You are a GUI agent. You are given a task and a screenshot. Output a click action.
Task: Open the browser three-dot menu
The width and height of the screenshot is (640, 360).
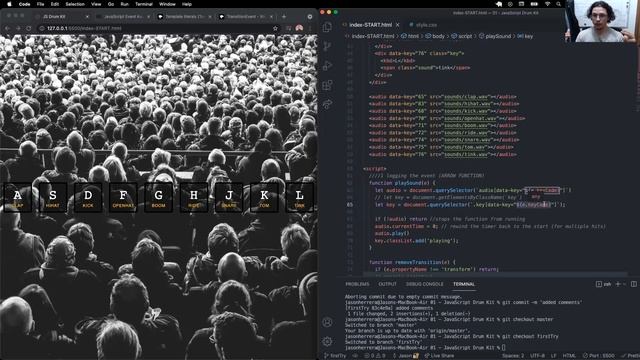coord(310,28)
